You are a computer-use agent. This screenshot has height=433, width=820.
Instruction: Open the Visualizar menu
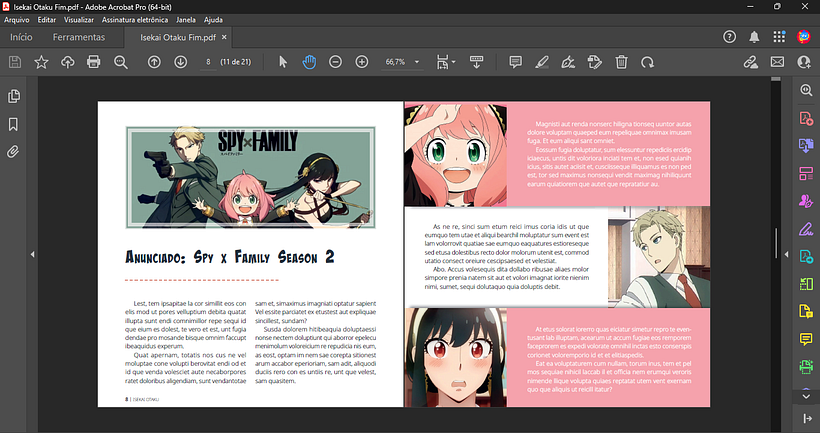coord(79,20)
